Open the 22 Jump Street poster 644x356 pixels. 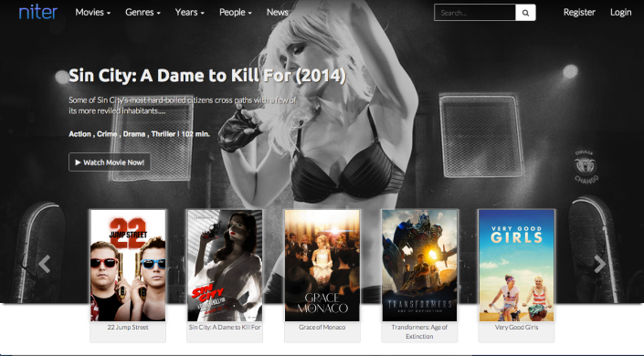pos(128,266)
